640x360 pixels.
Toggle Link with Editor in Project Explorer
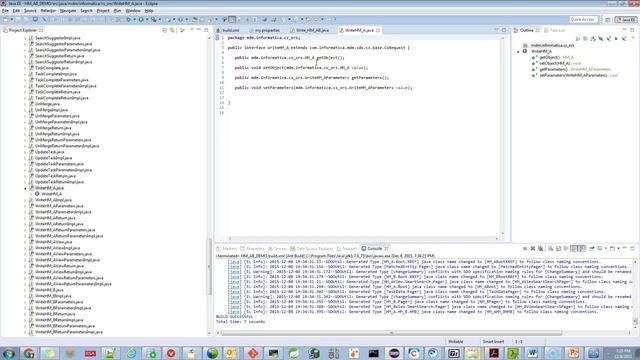point(172,30)
